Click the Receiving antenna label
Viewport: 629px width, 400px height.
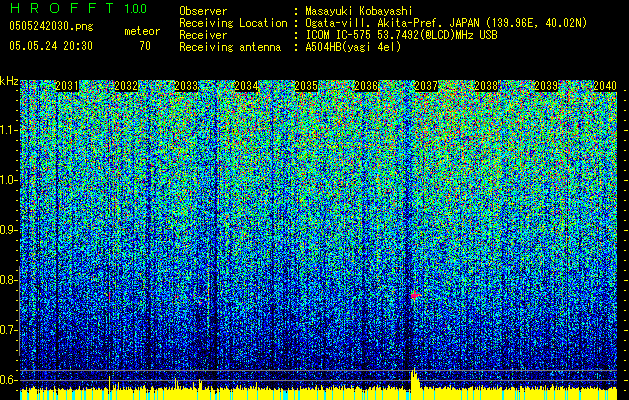pyautogui.click(x=230, y=47)
